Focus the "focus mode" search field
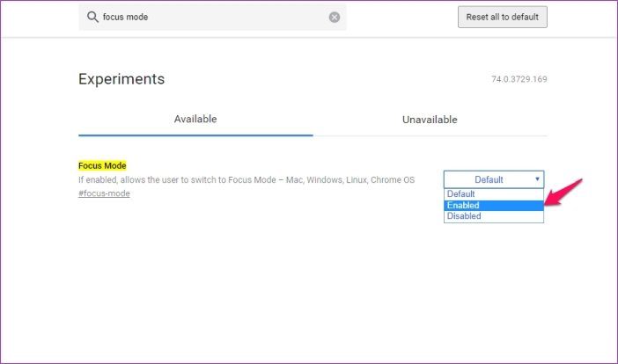Viewport: 618px width, 364px height. (213, 17)
